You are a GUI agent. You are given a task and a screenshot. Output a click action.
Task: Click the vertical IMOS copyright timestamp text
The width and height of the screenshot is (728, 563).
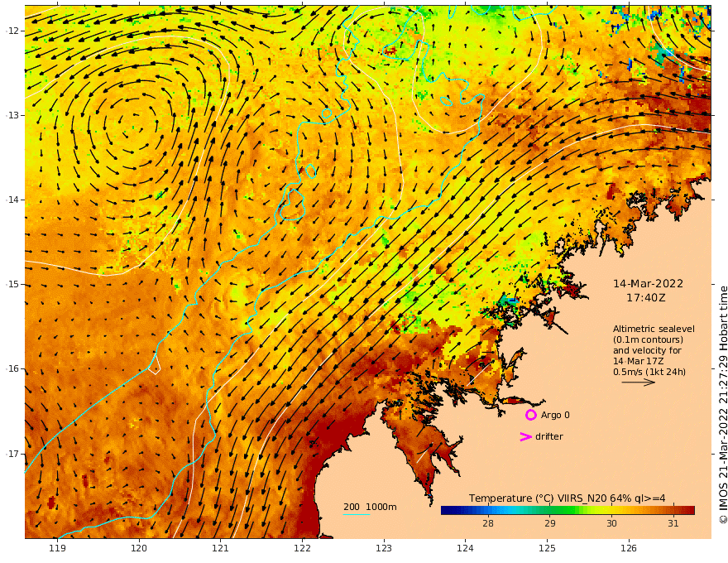point(722,405)
